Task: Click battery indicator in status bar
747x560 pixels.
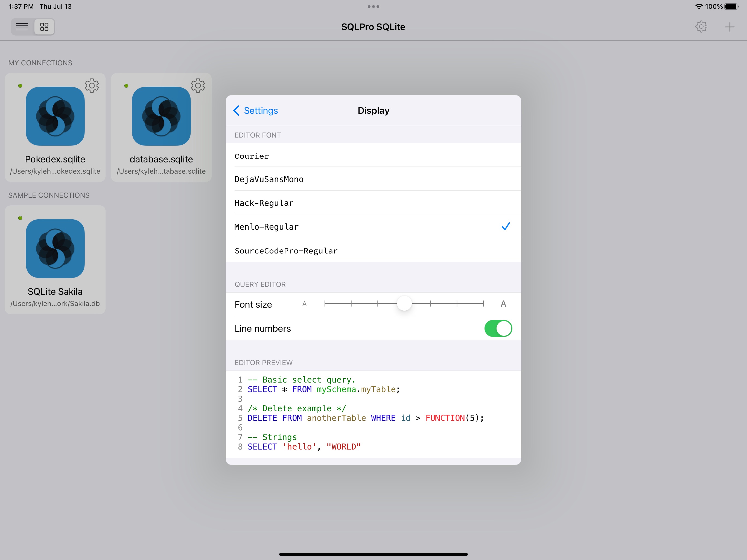Action: (x=731, y=6)
